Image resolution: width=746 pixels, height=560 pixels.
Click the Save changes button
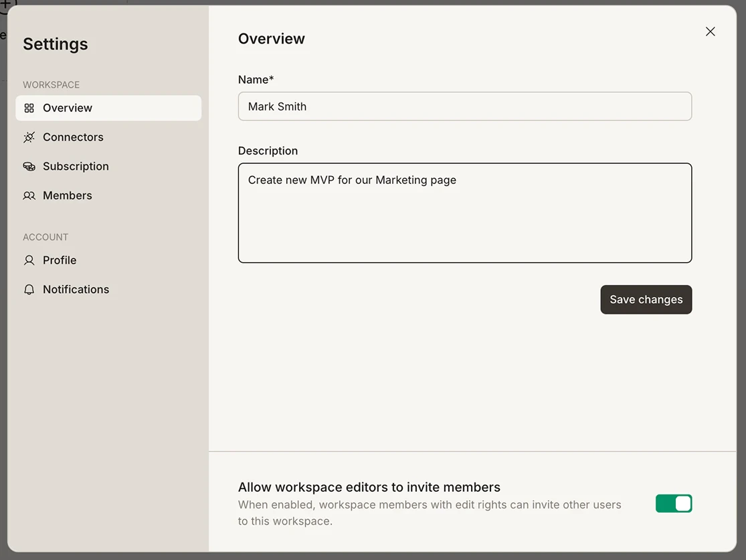pos(646,299)
